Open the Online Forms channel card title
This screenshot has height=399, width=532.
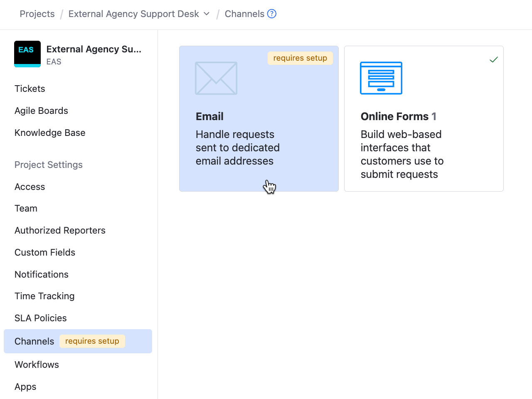(394, 116)
